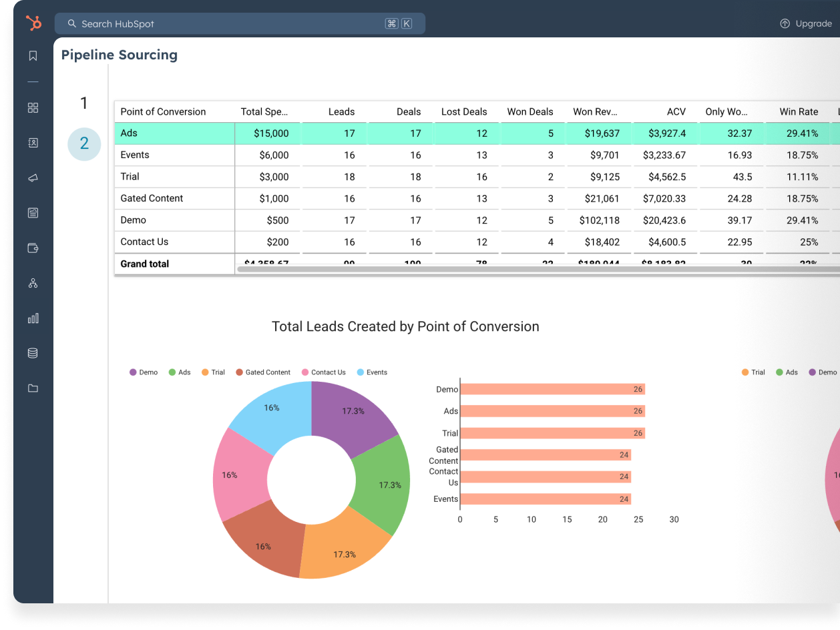This screenshot has height=630, width=840.
Task: Open the CRM contacts icon
Action: [x=33, y=143]
